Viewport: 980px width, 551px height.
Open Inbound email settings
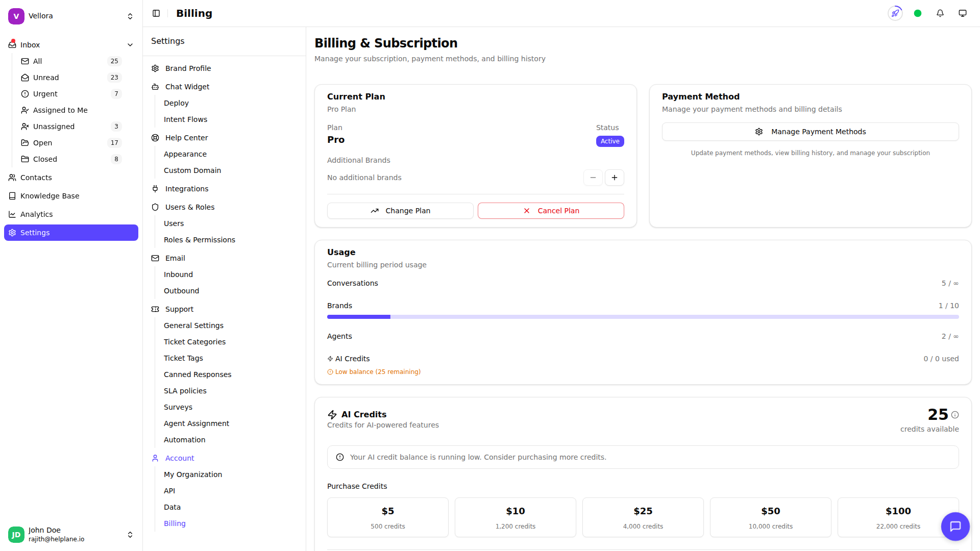click(x=179, y=274)
